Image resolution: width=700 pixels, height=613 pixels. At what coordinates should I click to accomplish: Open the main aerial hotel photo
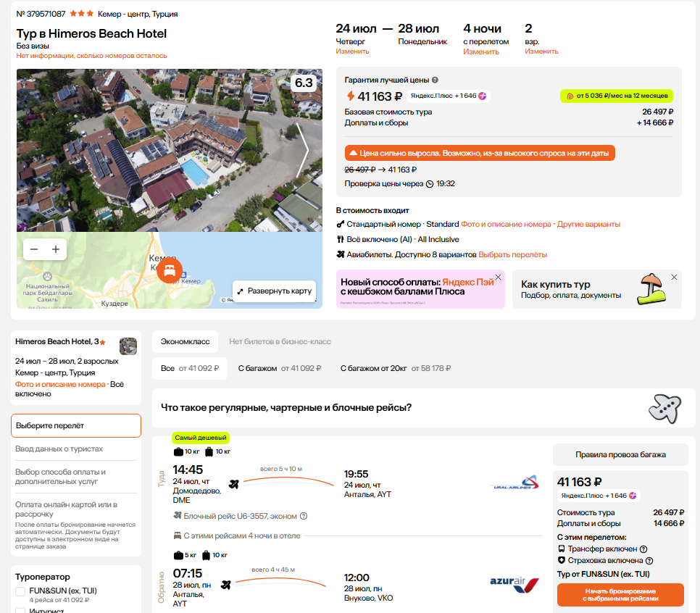point(169,150)
